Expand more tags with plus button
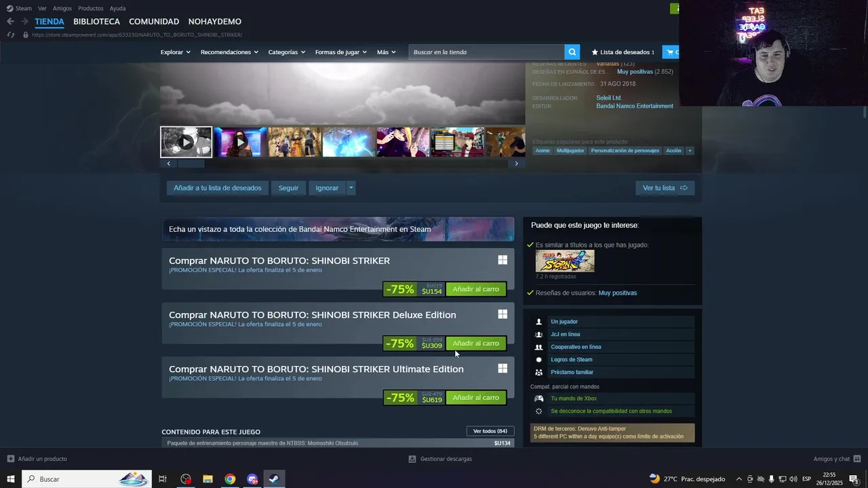This screenshot has width=868, height=488. pyautogui.click(x=690, y=150)
